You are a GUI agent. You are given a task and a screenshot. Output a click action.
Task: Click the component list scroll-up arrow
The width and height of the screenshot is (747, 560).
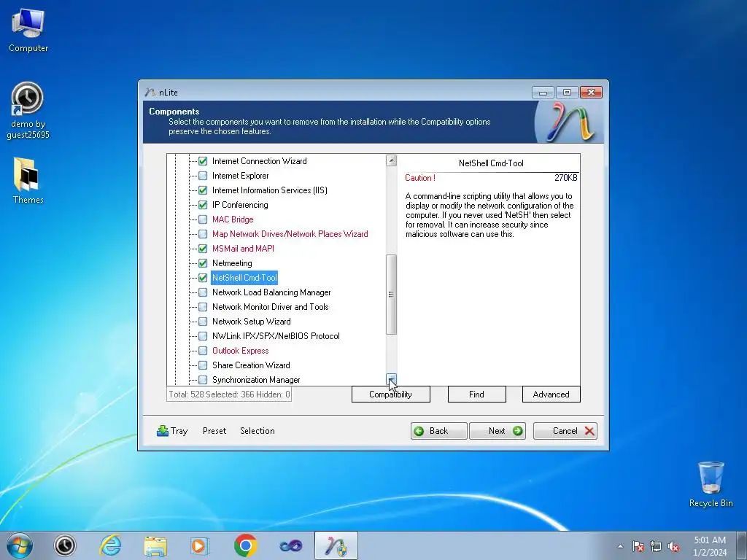[391, 160]
